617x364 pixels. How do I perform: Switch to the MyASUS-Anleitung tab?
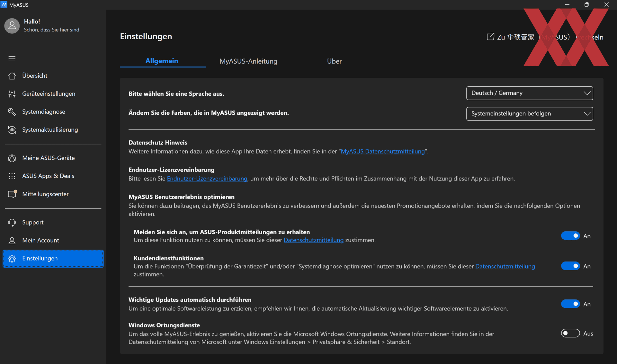[x=248, y=61]
